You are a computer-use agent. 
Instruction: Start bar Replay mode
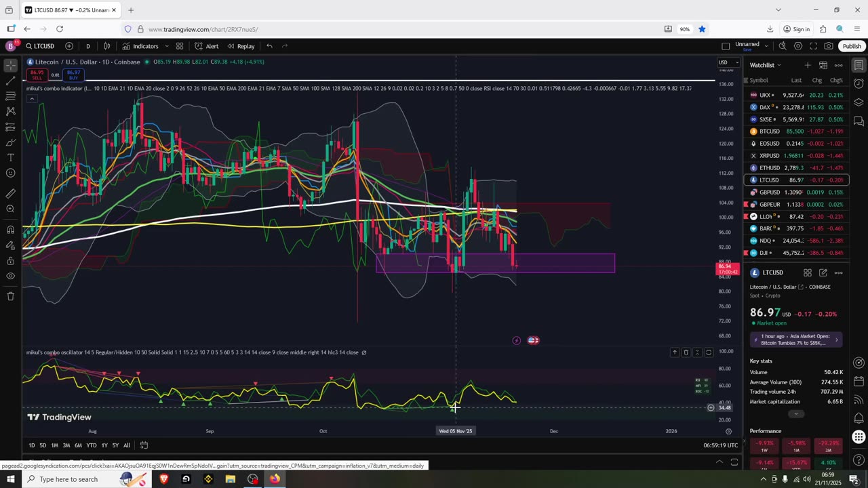click(241, 46)
